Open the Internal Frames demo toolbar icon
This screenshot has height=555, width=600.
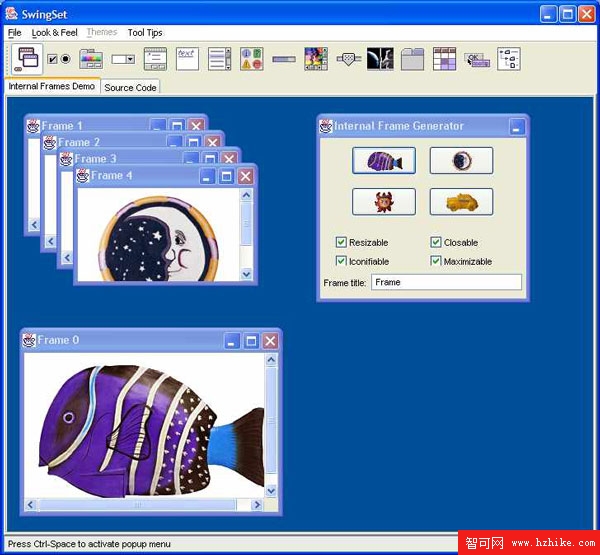(27, 59)
